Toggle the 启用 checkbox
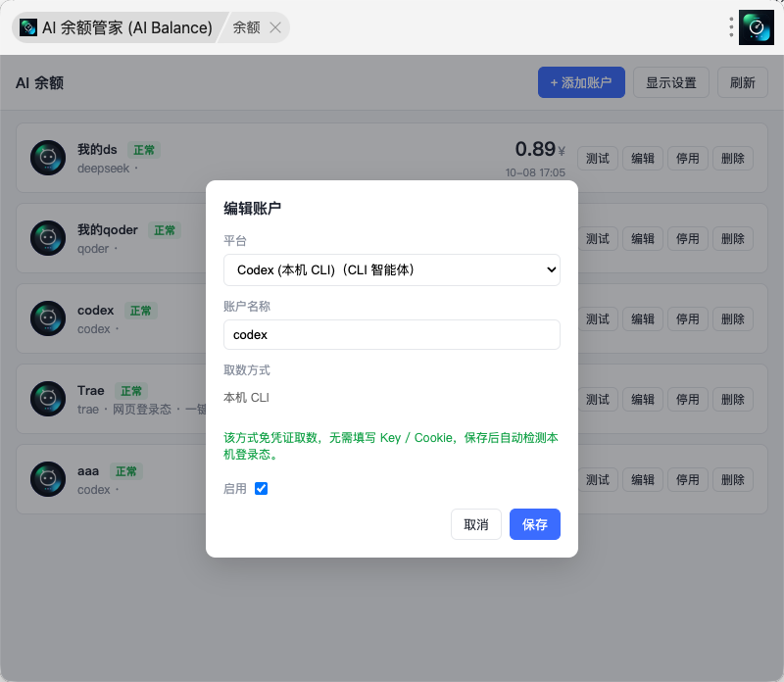The image size is (784, 682). (261, 489)
